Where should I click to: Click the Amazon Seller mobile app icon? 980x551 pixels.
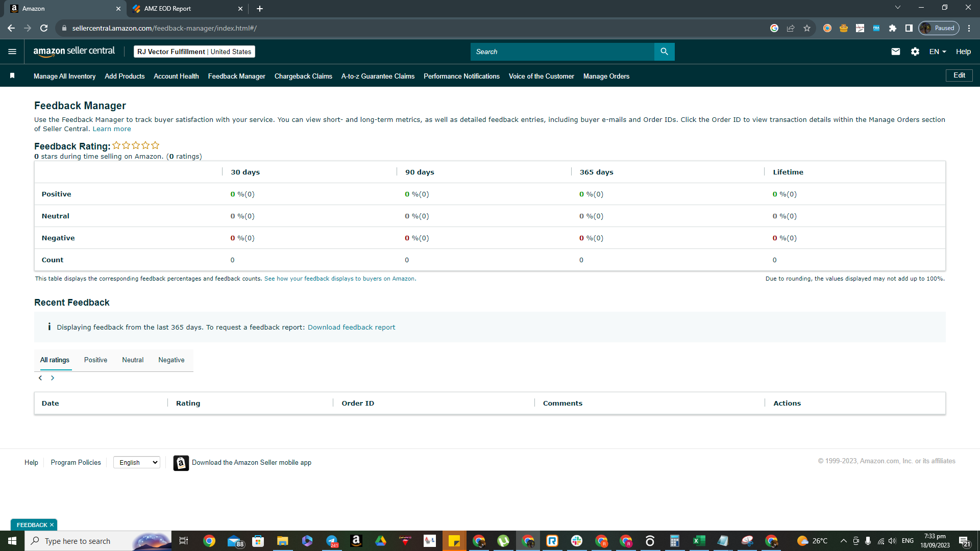point(181,463)
